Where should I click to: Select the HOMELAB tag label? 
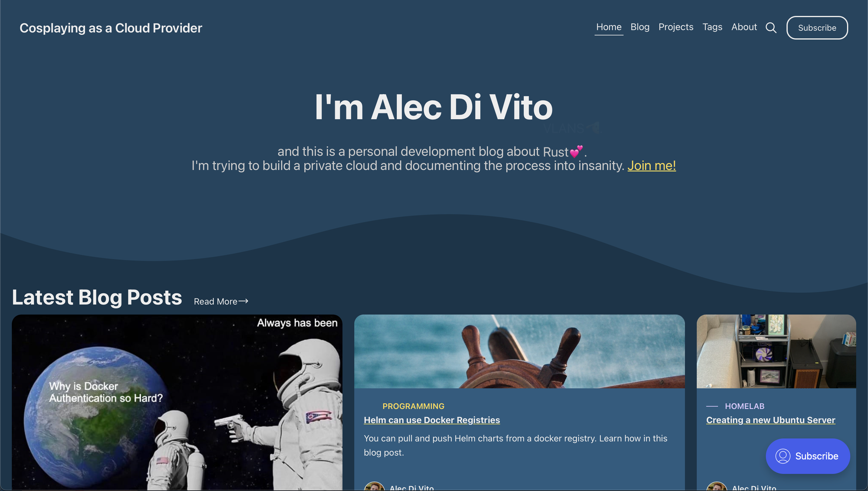(x=744, y=406)
